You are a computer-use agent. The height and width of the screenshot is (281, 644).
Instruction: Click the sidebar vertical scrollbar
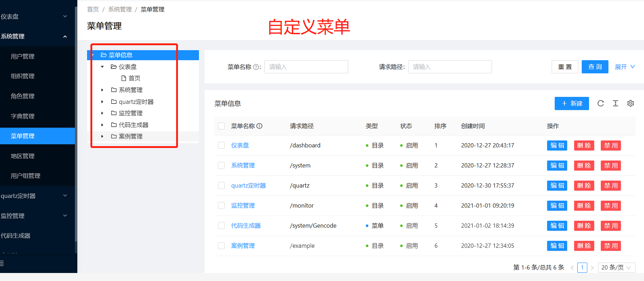[x=76, y=124]
